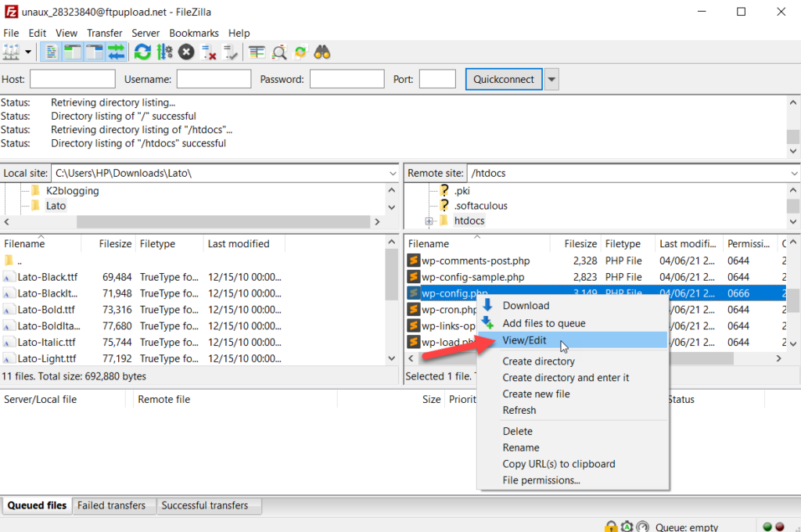Open the Server menu

[145, 33]
